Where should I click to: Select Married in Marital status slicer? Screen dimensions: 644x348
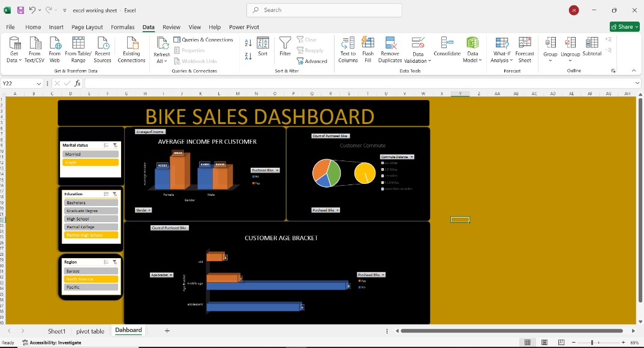coord(91,155)
